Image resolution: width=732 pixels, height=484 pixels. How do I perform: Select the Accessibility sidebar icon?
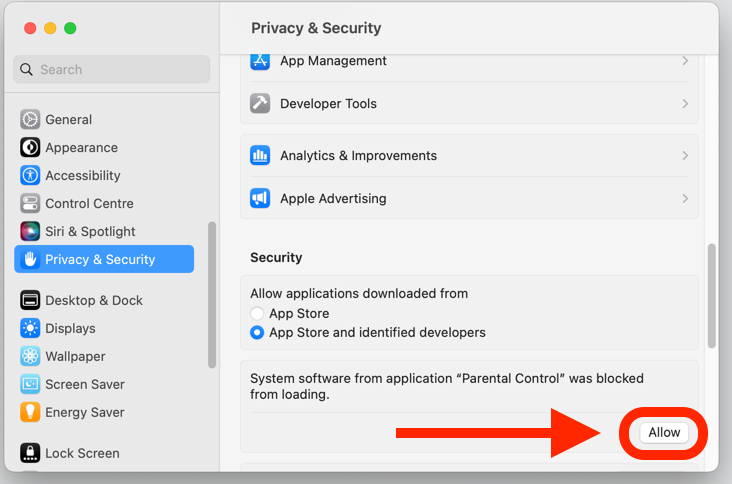(30, 175)
